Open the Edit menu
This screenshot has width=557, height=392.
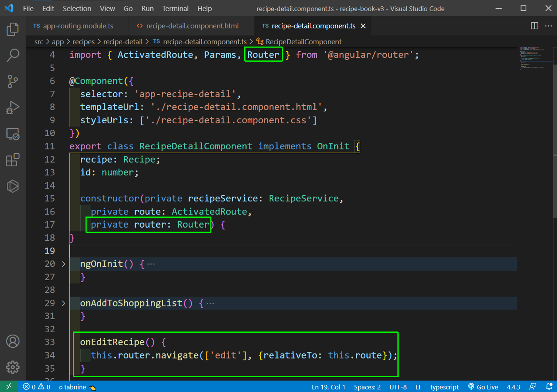pyautogui.click(x=48, y=8)
